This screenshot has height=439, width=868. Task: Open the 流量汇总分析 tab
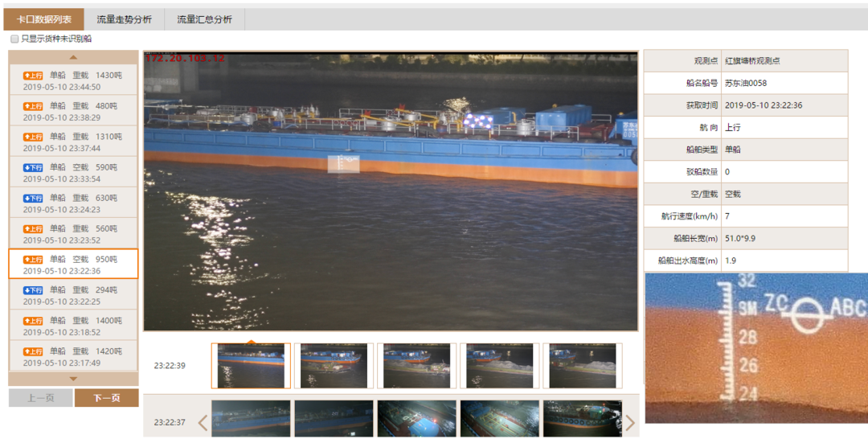[x=204, y=19]
